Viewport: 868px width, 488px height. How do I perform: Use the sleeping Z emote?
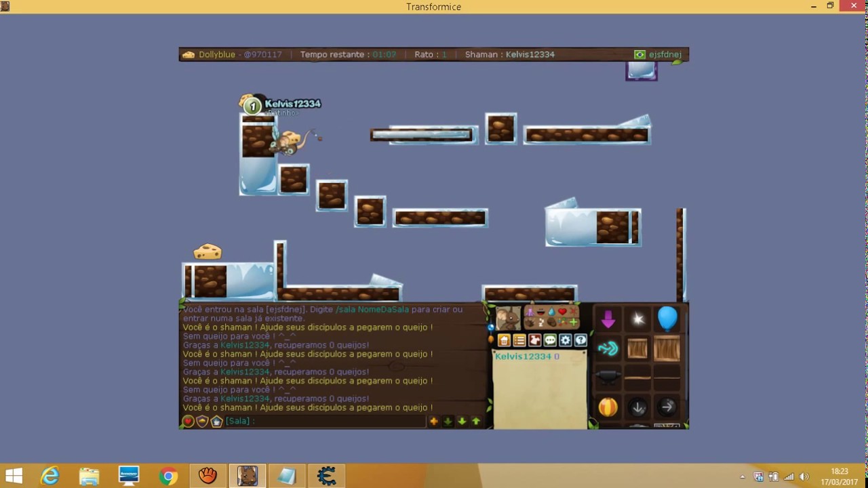540,323
